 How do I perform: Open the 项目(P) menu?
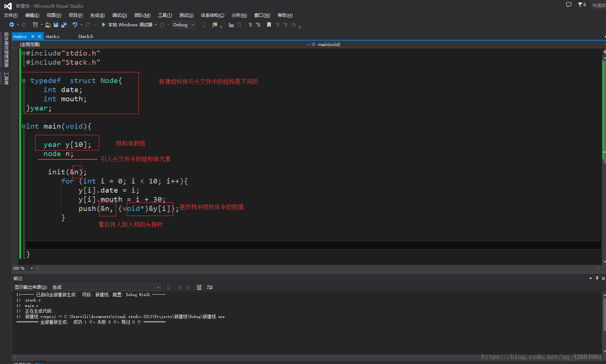pos(76,15)
